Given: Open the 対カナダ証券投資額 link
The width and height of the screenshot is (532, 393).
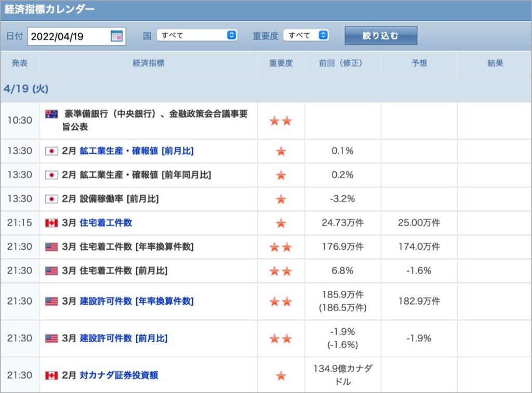Looking at the screenshot, I should click(x=119, y=375).
